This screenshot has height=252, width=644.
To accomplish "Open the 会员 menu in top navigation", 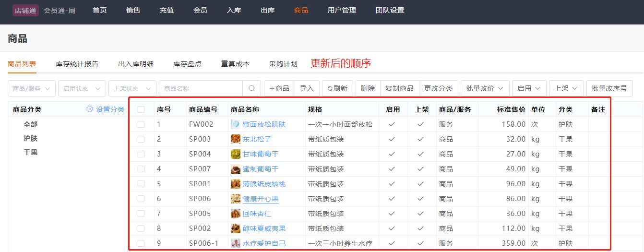I will point(200,10).
